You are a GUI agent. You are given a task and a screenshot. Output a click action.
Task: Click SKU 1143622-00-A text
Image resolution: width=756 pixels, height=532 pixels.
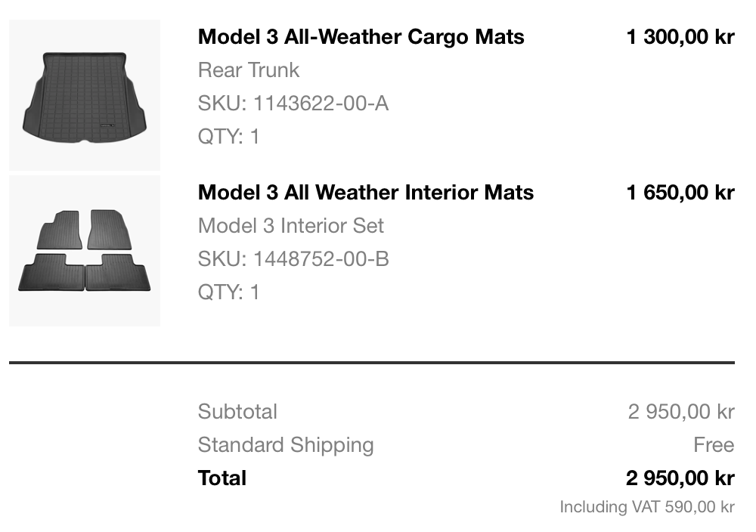293,104
